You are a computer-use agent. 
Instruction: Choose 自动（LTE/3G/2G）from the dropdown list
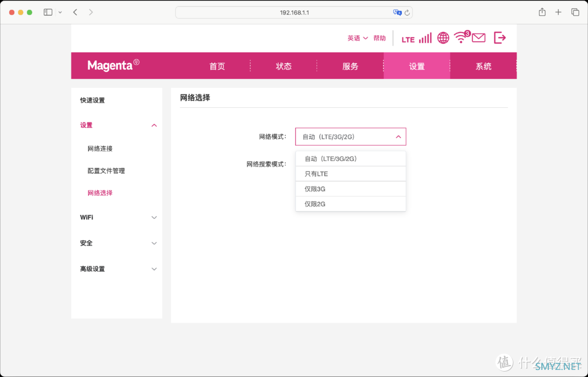(351, 159)
